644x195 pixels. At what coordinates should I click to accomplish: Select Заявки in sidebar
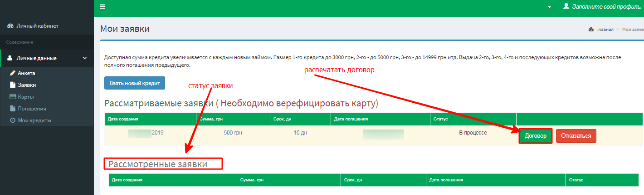click(x=27, y=85)
